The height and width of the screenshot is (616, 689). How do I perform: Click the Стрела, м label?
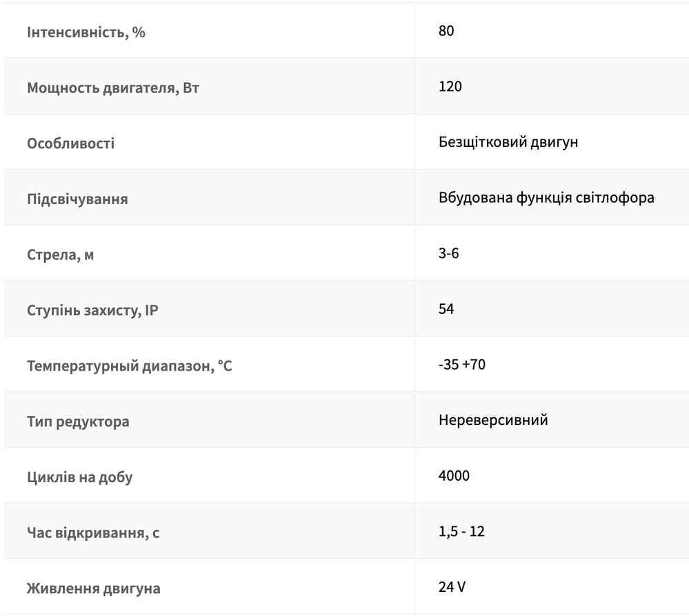[x=60, y=255]
